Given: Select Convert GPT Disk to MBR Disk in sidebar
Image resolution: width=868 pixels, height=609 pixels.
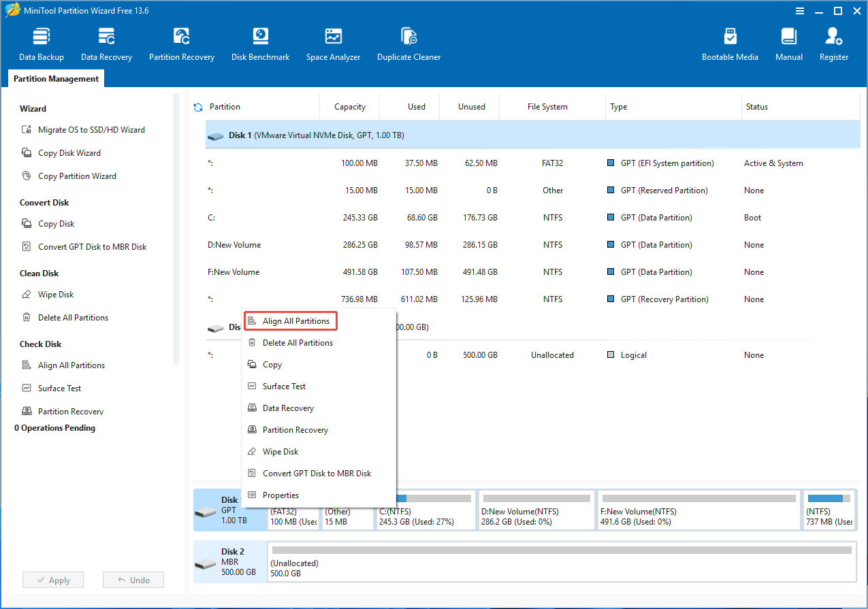Looking at the screenshot, I should pyautogui.click(x=84, y=247).
